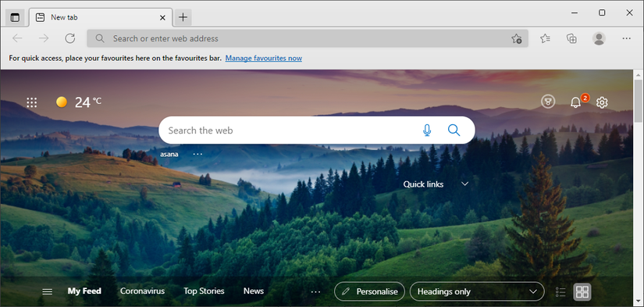The width and height of the screenshot is (644, 307).
Task: Click the Search the web box
Action: click(x=317, y=130)
